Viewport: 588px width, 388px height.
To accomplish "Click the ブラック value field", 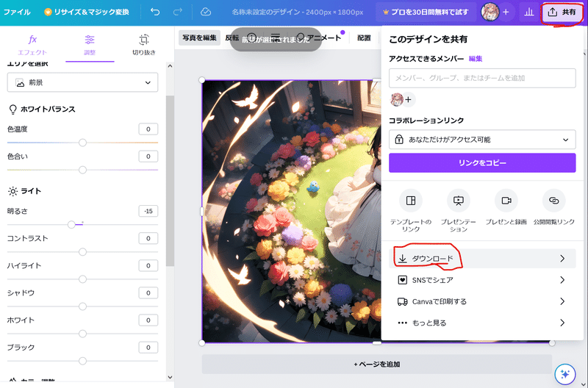I will click(148, 348).
